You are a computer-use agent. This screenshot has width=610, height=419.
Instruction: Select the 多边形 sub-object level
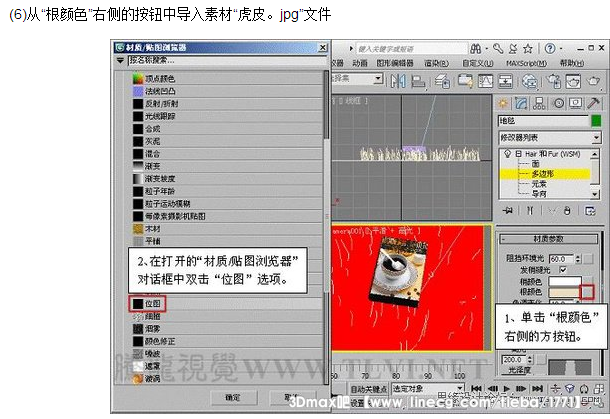coord(544,174)
